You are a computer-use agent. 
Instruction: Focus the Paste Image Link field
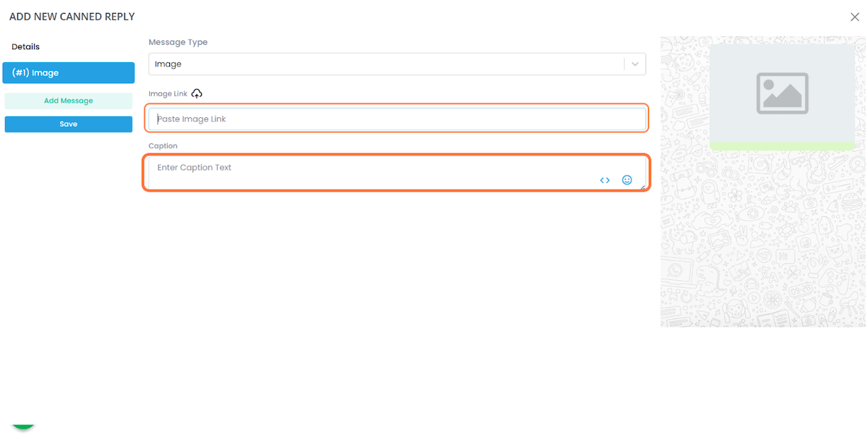tap(397, 119)
